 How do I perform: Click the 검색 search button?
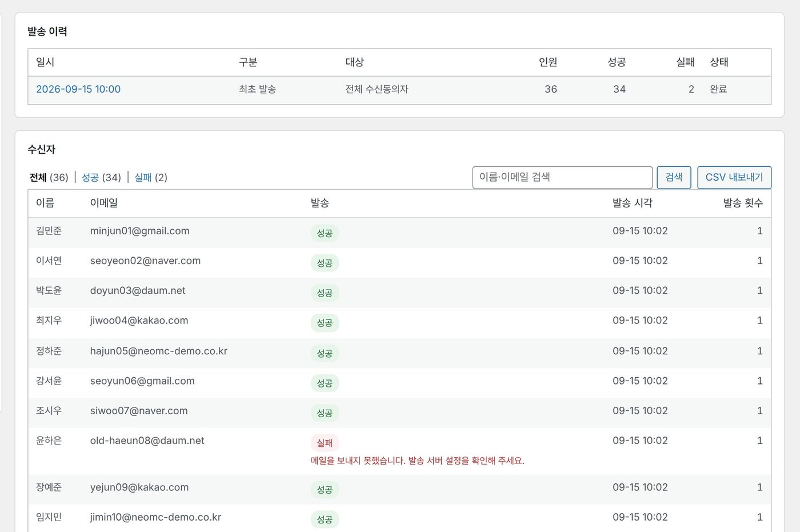(x=674, y=177)
